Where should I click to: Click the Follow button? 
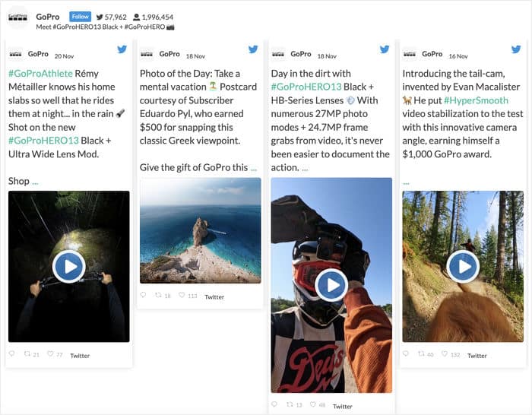click(x=80, y=17)
